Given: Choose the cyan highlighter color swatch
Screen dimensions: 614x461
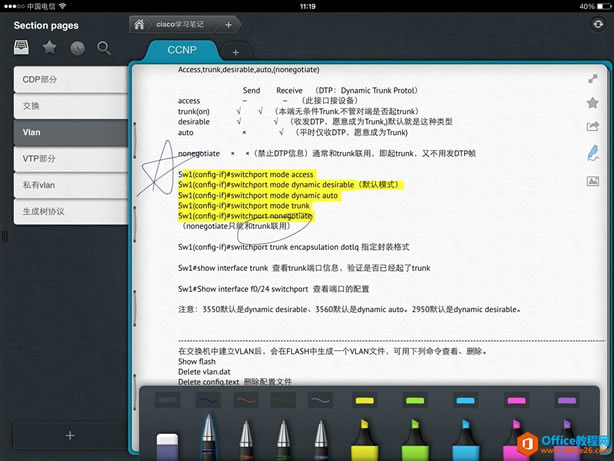Looking at the screenshot, I should [x=466, y=400].
